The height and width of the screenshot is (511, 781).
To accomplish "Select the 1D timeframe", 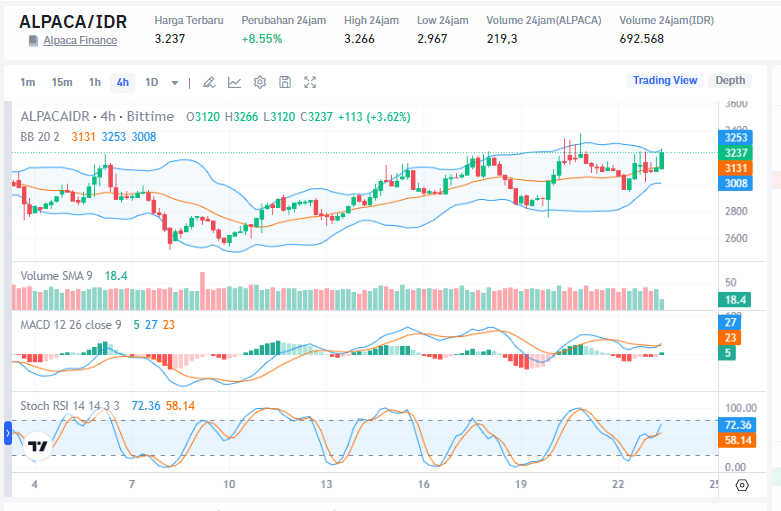I will tap(151, 82).
